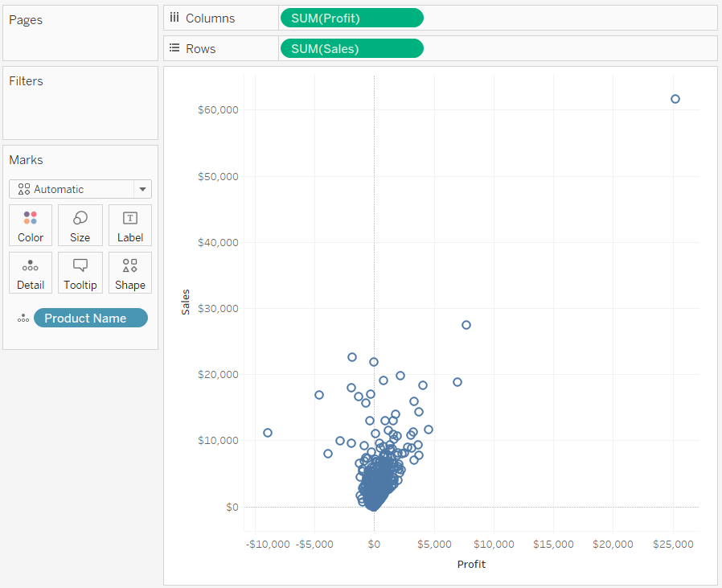Click the Size marks button
Viewport: 722px width, 588px height.
pos(80,224)
